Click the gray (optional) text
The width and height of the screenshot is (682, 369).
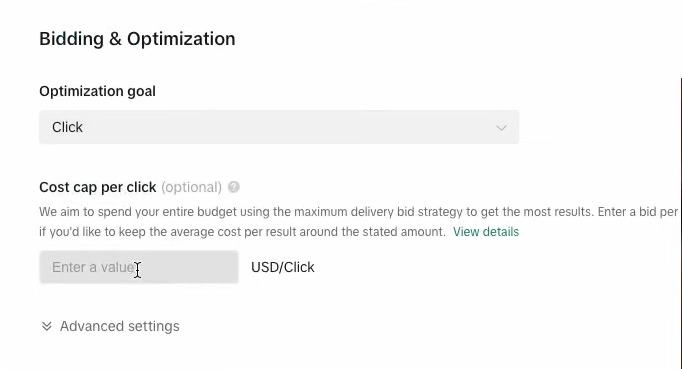pyautogui.click(x=191, y=188)
